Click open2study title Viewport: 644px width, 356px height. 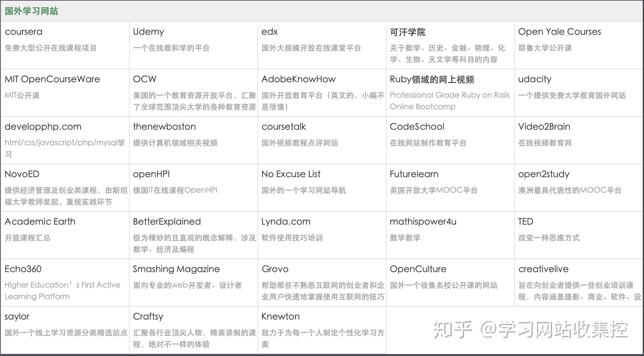point(544,174)
